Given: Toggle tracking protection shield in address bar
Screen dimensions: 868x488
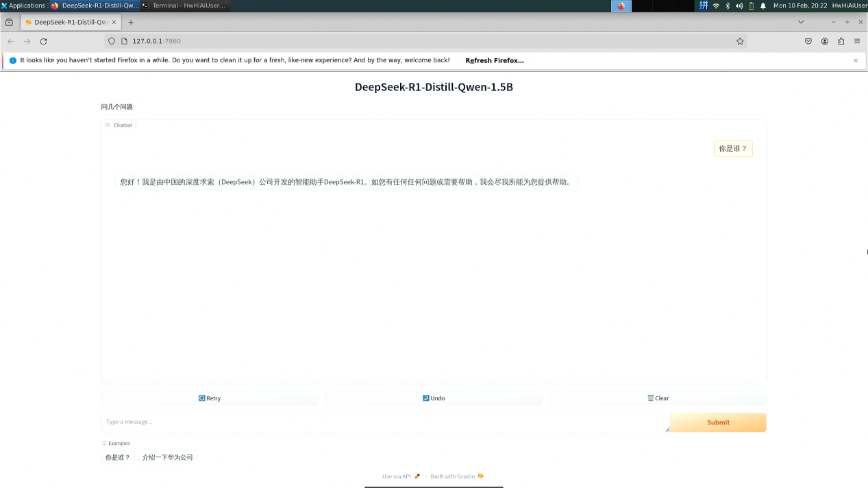Looking at the screenshot, I should 110,40.
